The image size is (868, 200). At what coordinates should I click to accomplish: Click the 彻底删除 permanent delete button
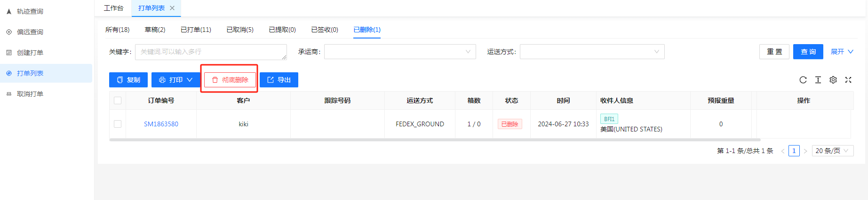pos(230,80)
